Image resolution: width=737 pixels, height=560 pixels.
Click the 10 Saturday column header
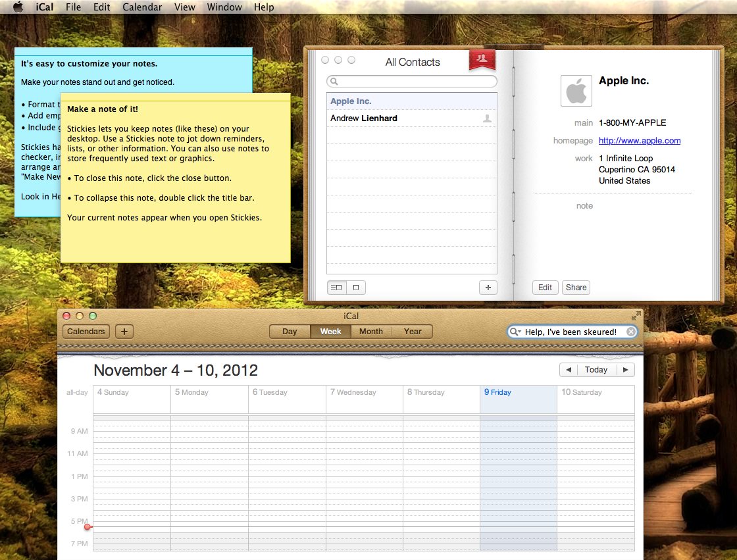click(x=582, y=392)
